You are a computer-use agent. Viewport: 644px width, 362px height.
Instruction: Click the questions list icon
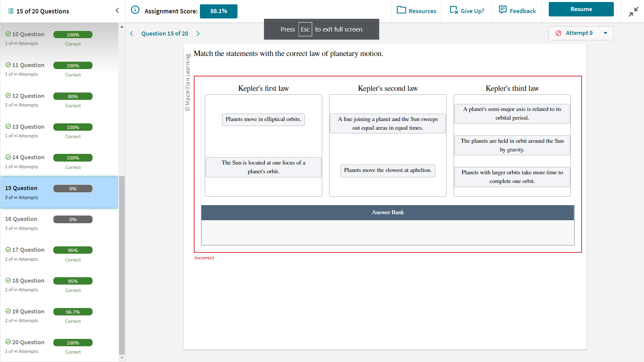pyautogui.click(x=11, y=11)
